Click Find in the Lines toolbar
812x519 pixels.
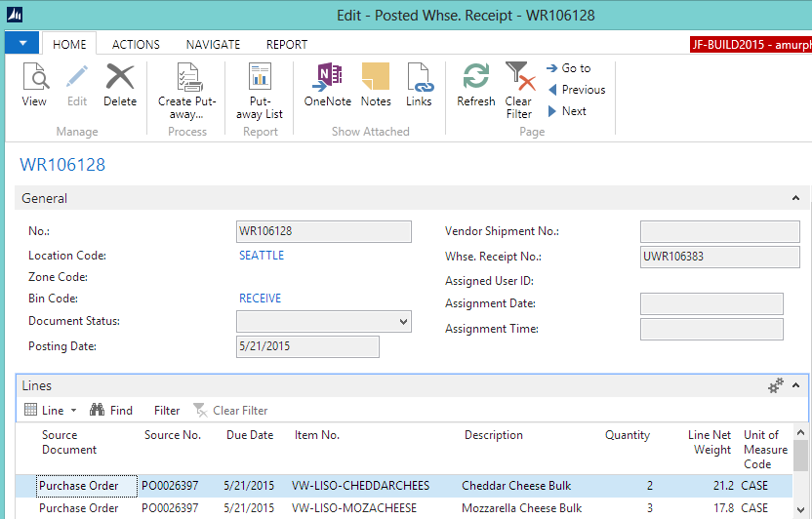[111, 411]
